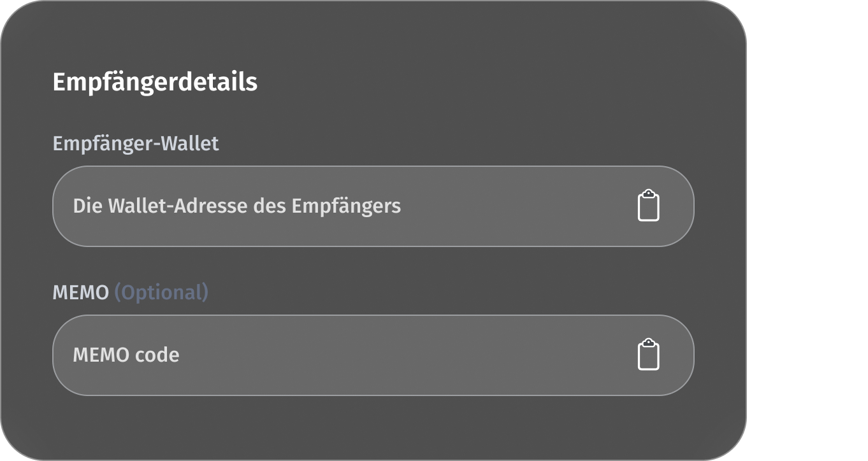Click the "MEMO code" placeholder text

click(x=126, y=355)
